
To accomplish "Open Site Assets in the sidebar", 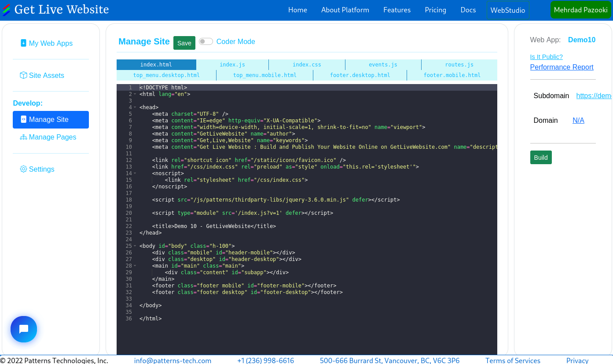I will [51, 75].
